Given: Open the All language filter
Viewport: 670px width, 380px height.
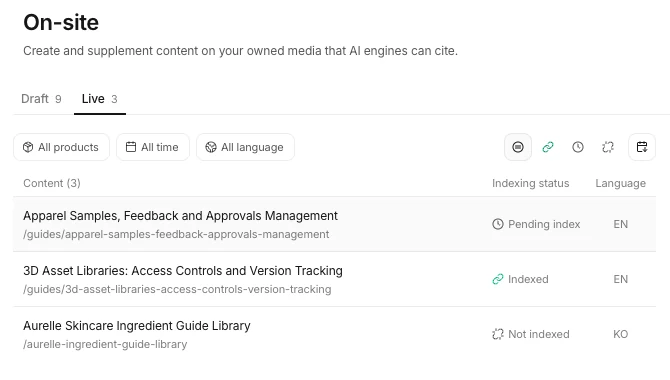Looking at the screenshot, I should [245, 147].
